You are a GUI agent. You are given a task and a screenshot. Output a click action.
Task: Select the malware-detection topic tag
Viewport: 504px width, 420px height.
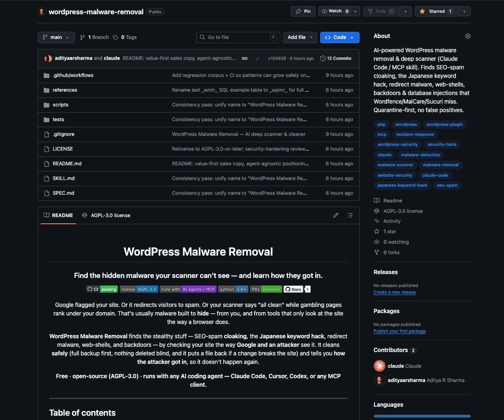(x=420, y=155)
